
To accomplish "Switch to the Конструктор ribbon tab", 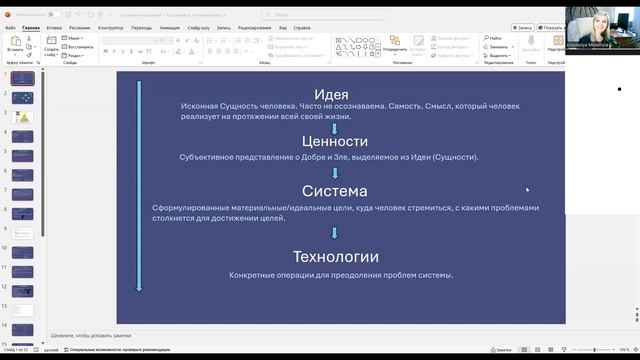I will (110, 28).
